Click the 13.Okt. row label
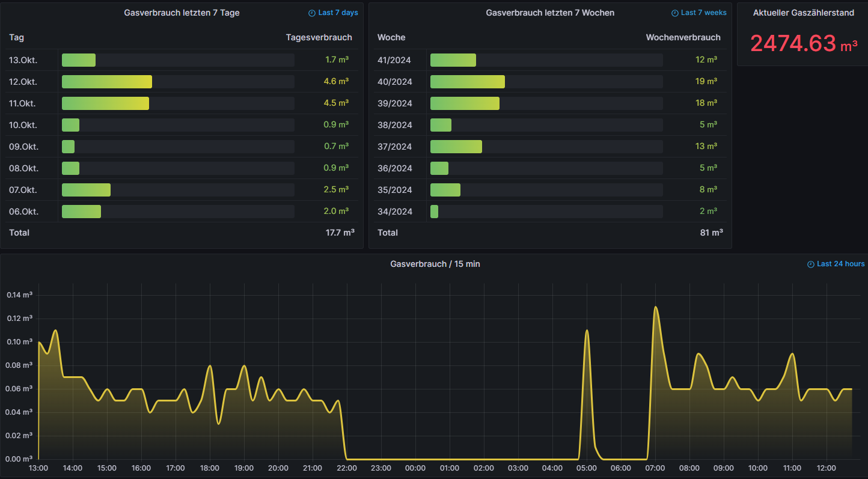 (x=23, y=60)
